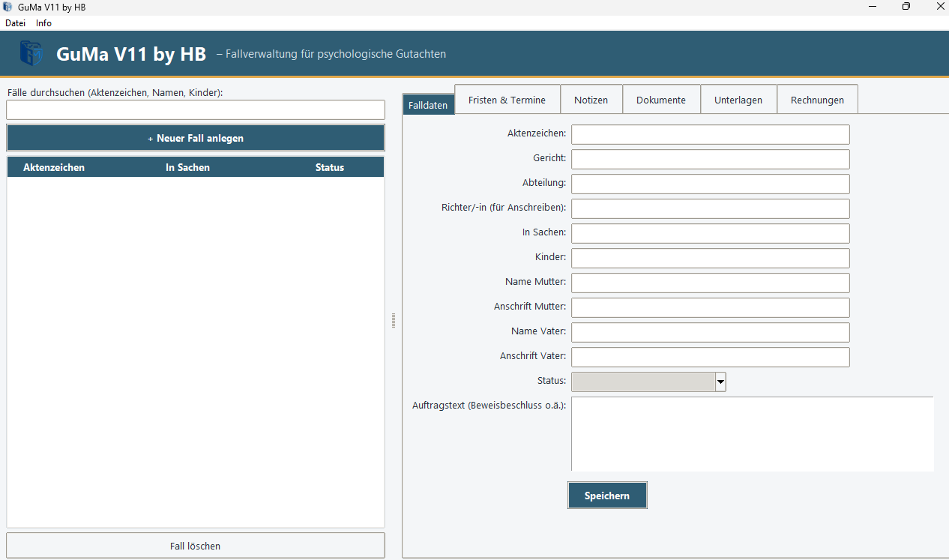Image resolution: width=949 pixels, height=560 pixels.
Task: Minimize the GuMa window
Action: click(873, 7)
